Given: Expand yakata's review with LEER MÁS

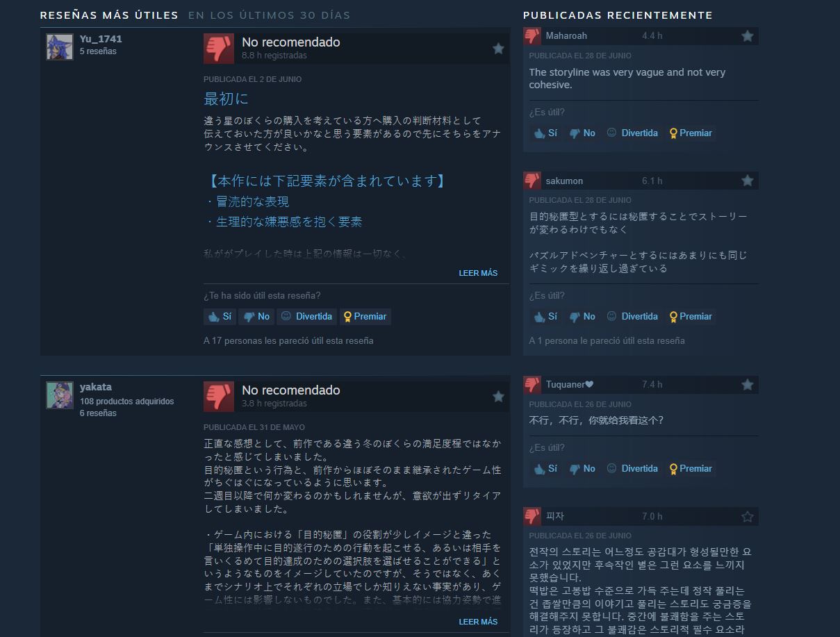Looking at the screenshot, I should [x=478, y=622].
